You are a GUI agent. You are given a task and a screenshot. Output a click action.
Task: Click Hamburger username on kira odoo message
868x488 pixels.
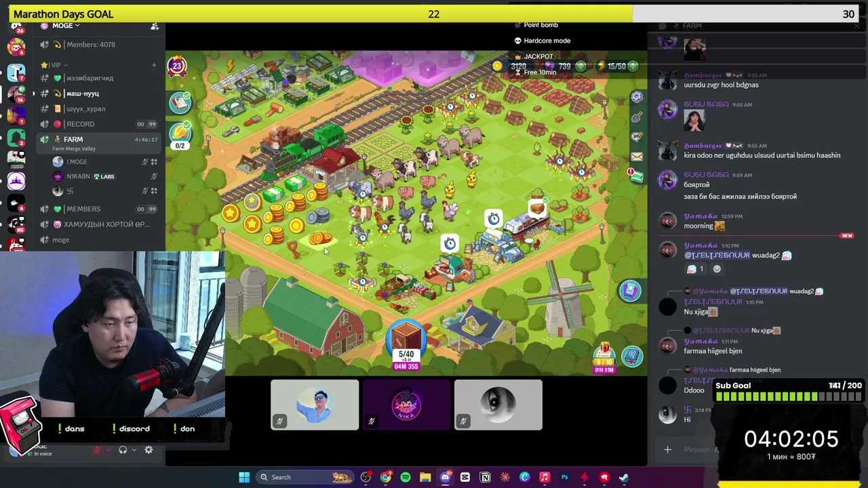[x=703, y=146]
